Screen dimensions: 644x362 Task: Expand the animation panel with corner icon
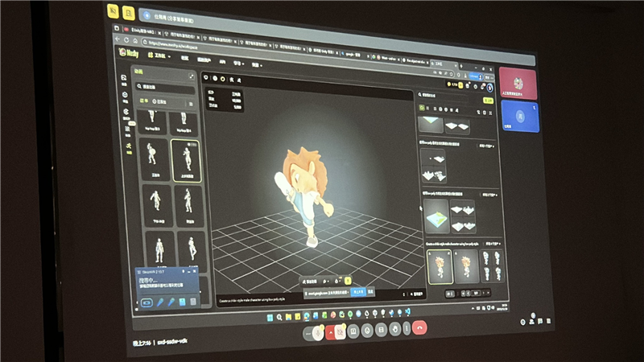click(x=192, y=76)
